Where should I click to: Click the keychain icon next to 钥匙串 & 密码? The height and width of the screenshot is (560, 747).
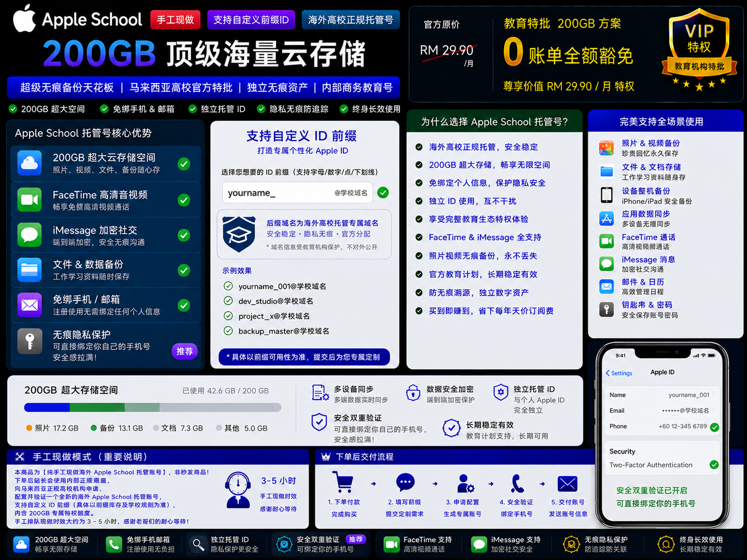[606, 309]
